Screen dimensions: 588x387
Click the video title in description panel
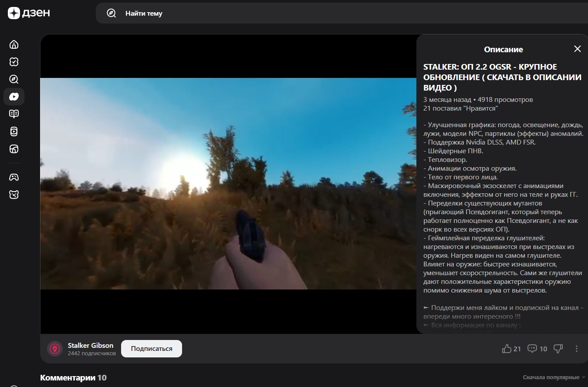click(x=502, y=77)
